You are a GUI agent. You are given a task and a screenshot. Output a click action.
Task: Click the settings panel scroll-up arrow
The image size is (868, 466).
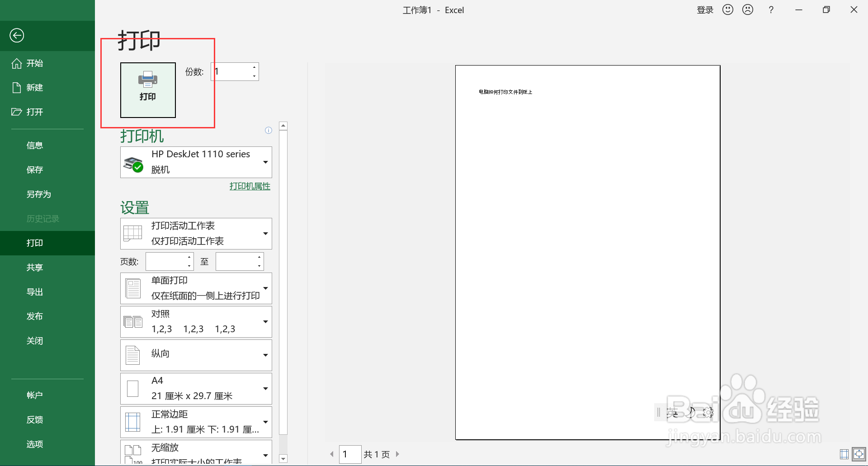(283, 126)
